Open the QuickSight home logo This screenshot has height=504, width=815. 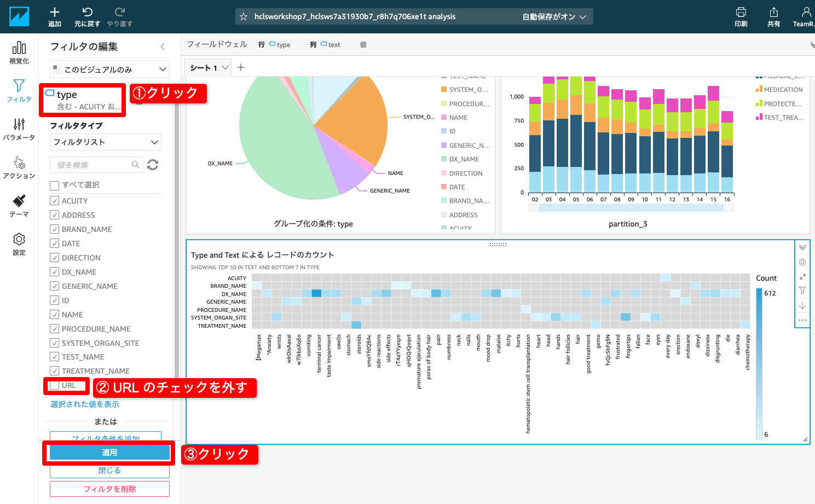pos(19,16)
